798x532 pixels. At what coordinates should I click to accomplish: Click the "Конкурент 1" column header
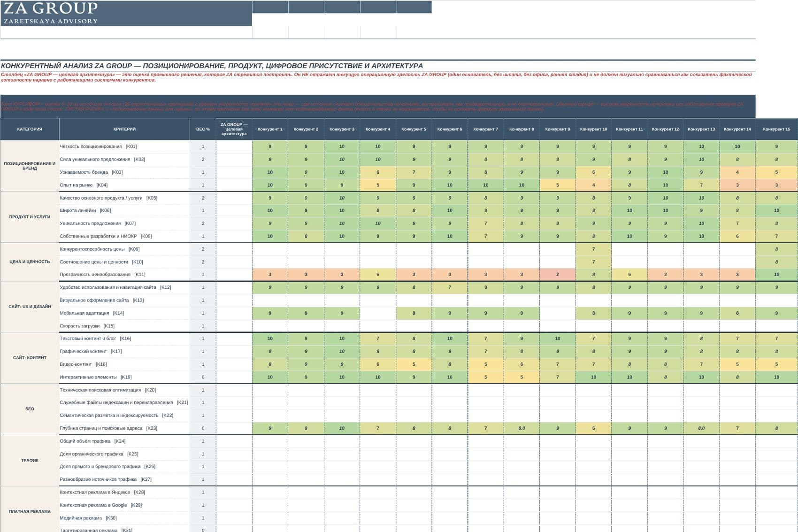(270, 129)
